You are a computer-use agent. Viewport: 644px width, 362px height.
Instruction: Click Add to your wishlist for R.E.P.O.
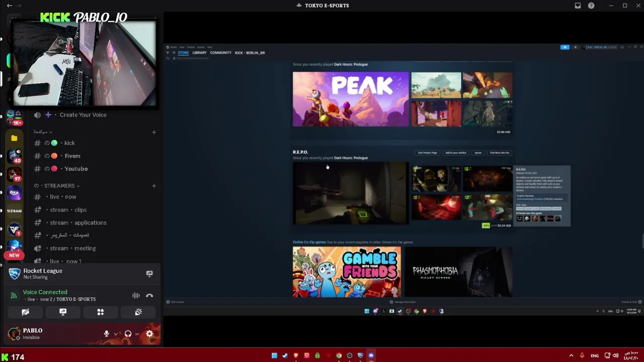(456, 152)
